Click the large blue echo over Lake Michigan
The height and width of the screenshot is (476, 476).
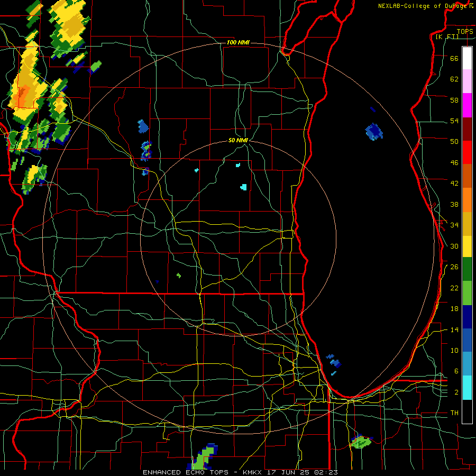point(374,132)
